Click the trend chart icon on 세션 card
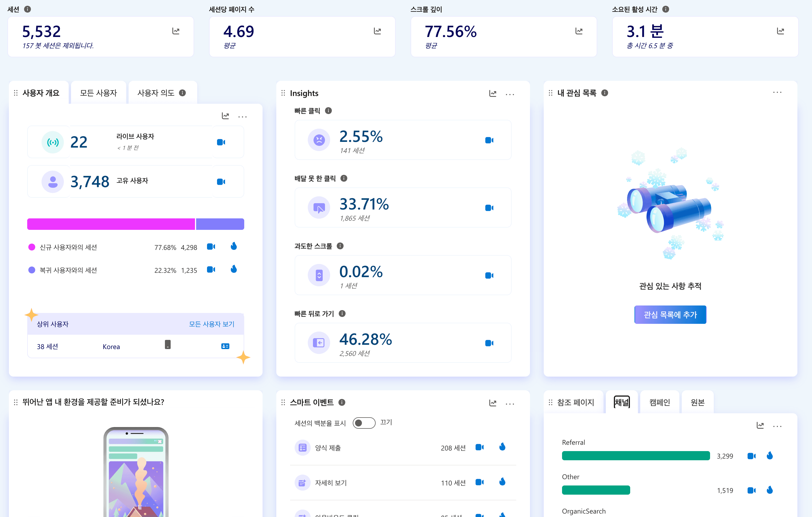The height and width of the screenshot is (517, 812). pos(176,31)
